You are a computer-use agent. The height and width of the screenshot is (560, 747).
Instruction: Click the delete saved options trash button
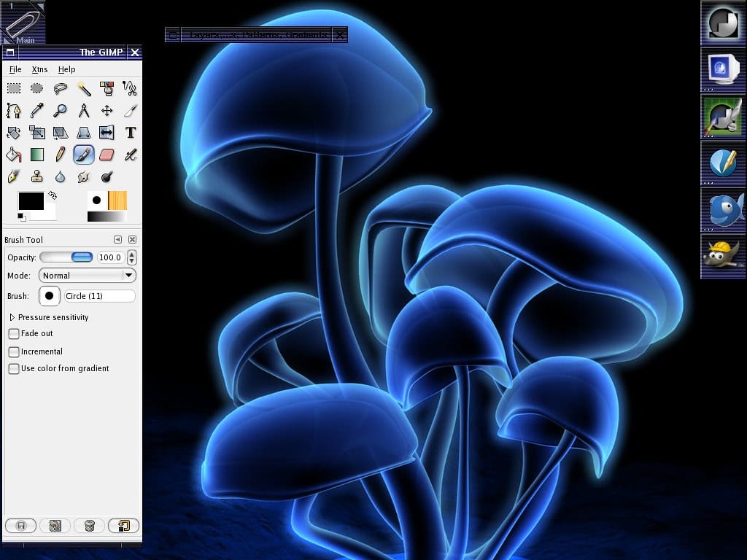[x=89, y=526]
